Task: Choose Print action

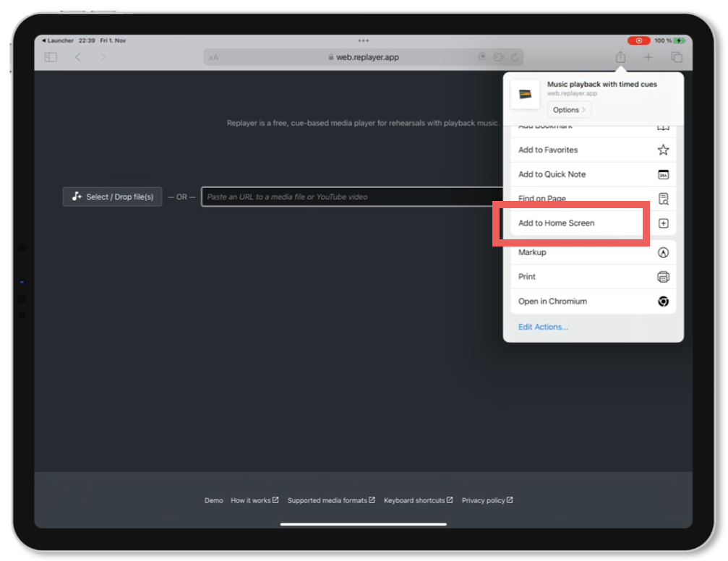Action: click(593, 276)
